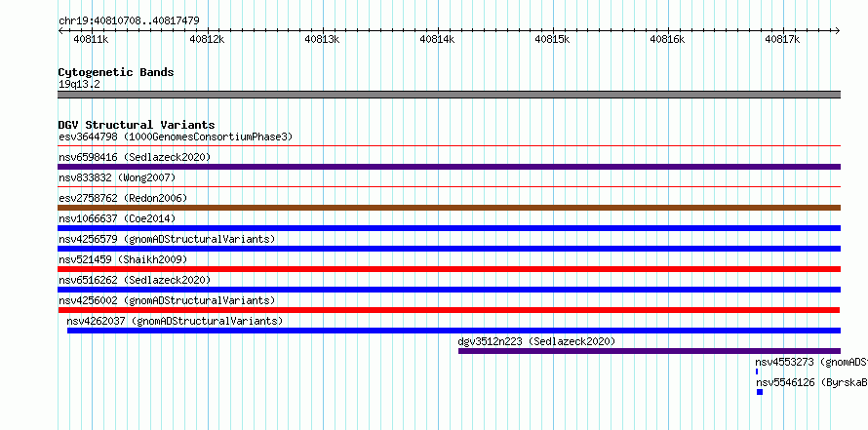Image resolution: width=868 pixels, height=430 pixels.
Task: Select the red nsv521459 Shaikh2009 bar
Action: point(449,269)
